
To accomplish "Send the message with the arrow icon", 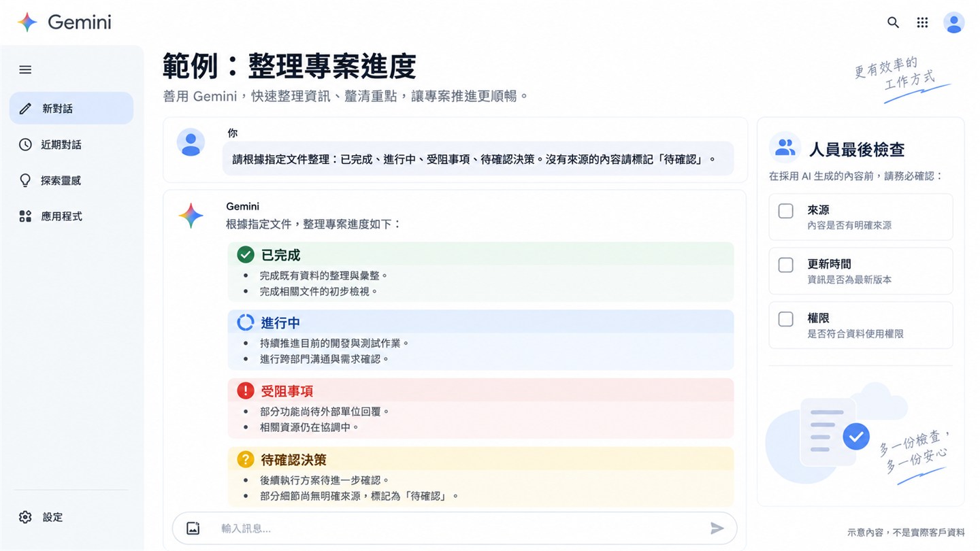I will point(717,528).
